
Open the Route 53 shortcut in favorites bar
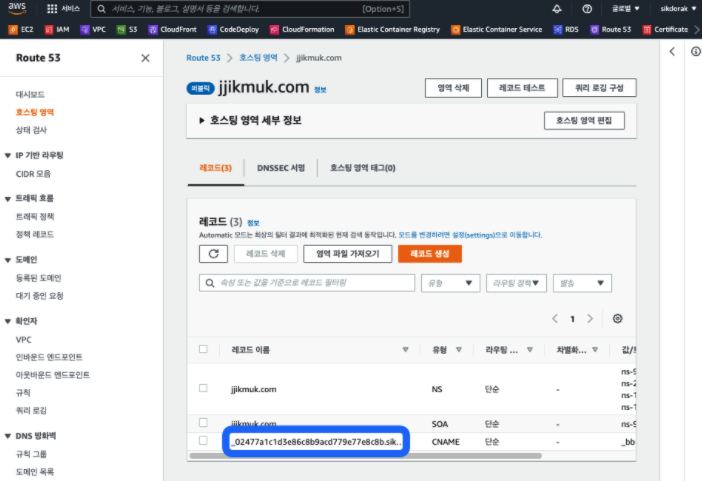[x=611, y=30]
